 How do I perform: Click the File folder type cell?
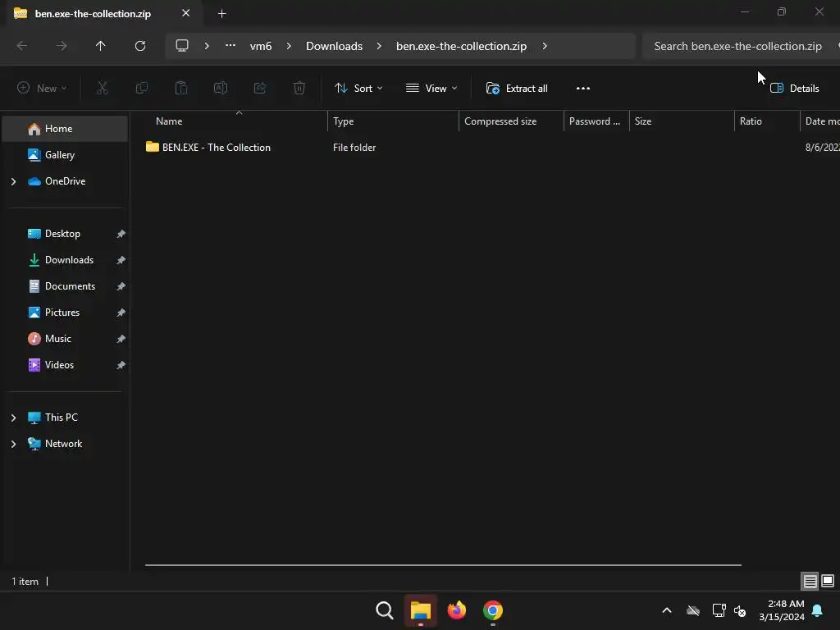tap(354, 148)
